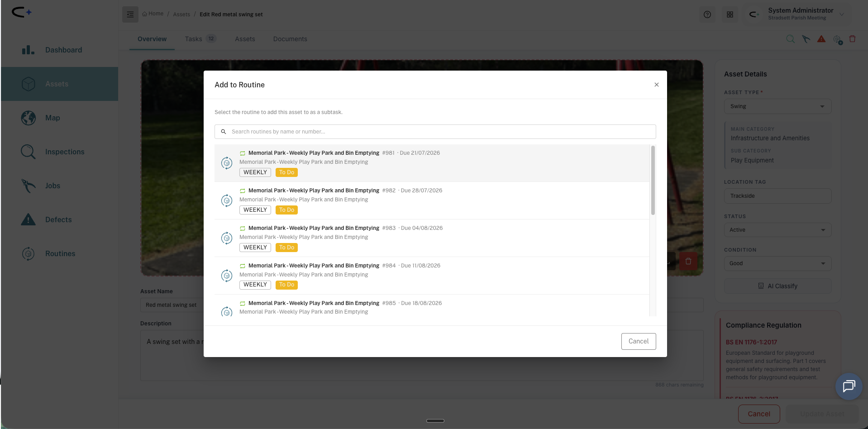
Task: Click the red trash icon in asset toolbar
Action: [x=853, y=39]
